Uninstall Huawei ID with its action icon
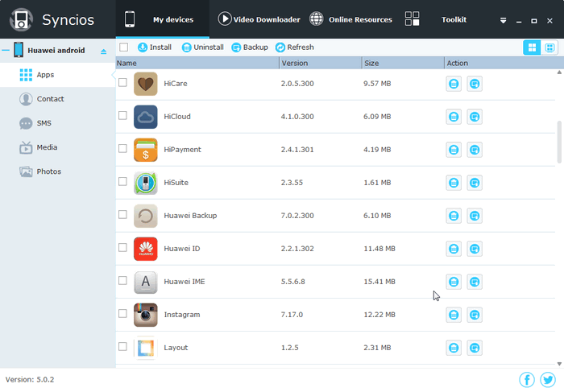This screenshot has width=564, height=392. 454,249
